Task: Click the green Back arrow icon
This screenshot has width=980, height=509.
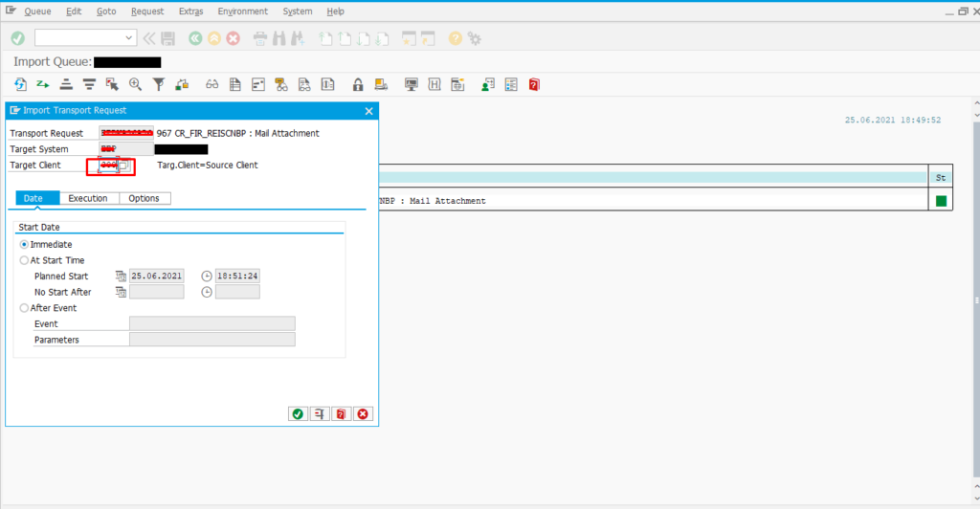Action: click(195, 38)
